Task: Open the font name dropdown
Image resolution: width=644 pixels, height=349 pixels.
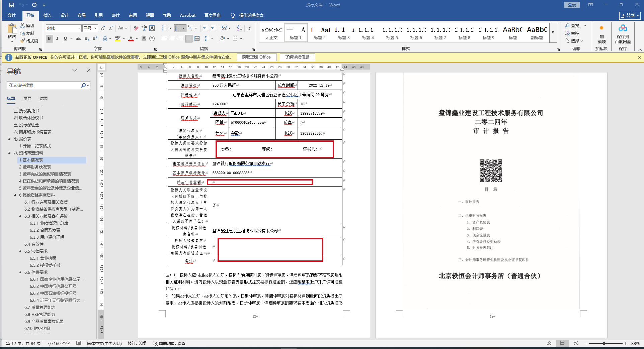Action: [x=79, y=28]
